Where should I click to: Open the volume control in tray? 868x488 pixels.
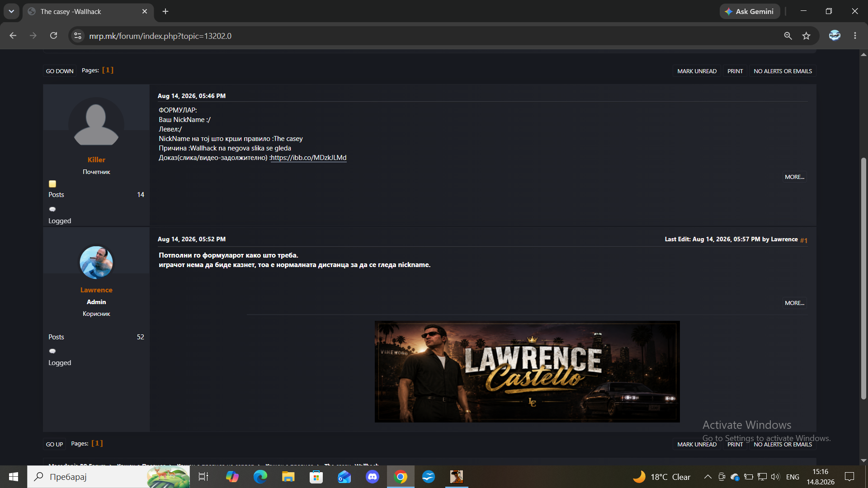(x=776, y=477)
